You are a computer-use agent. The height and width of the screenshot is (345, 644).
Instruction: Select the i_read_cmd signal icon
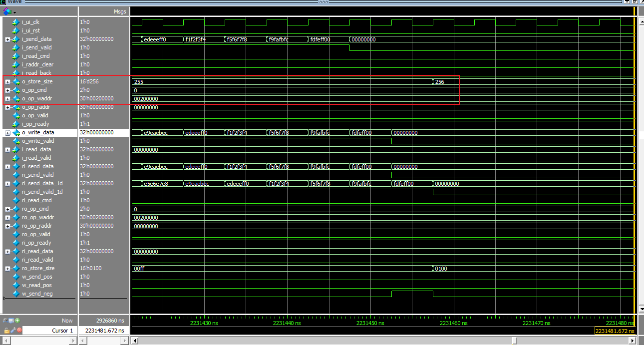point(15,56)
